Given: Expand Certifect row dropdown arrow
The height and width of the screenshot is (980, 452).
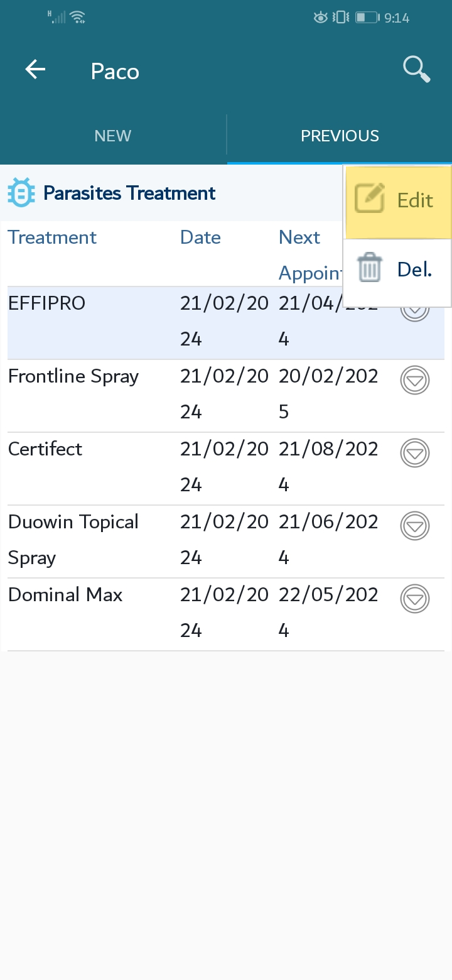Looking at the screenshot, I should [x=414, y=453].
